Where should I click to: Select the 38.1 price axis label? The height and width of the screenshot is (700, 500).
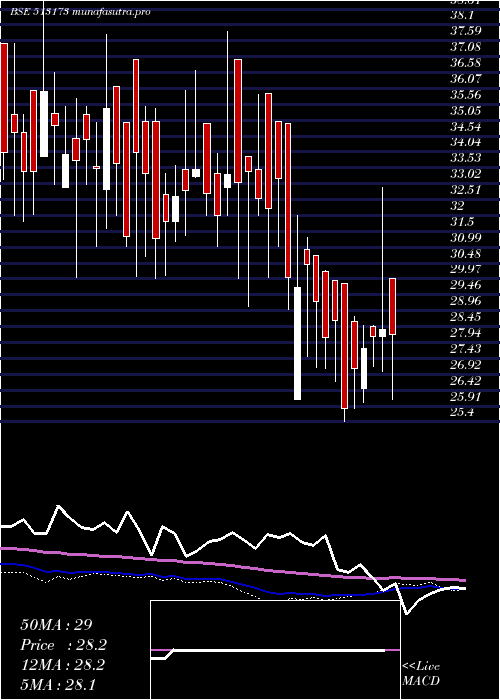pos(461,15)
